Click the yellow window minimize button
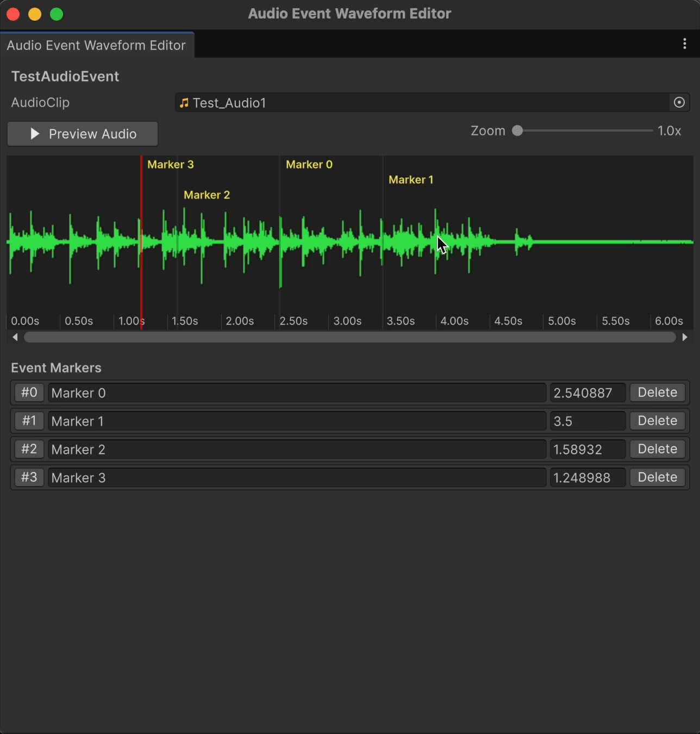 (35, 14)
